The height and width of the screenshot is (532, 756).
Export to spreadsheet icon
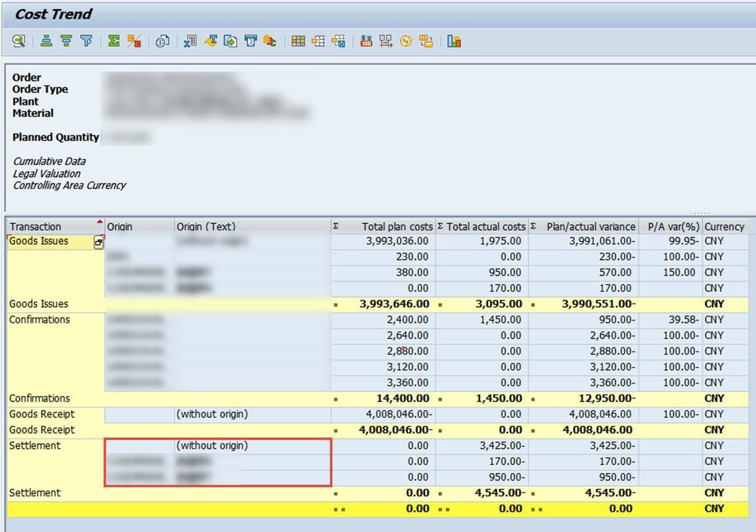(190, 42)
